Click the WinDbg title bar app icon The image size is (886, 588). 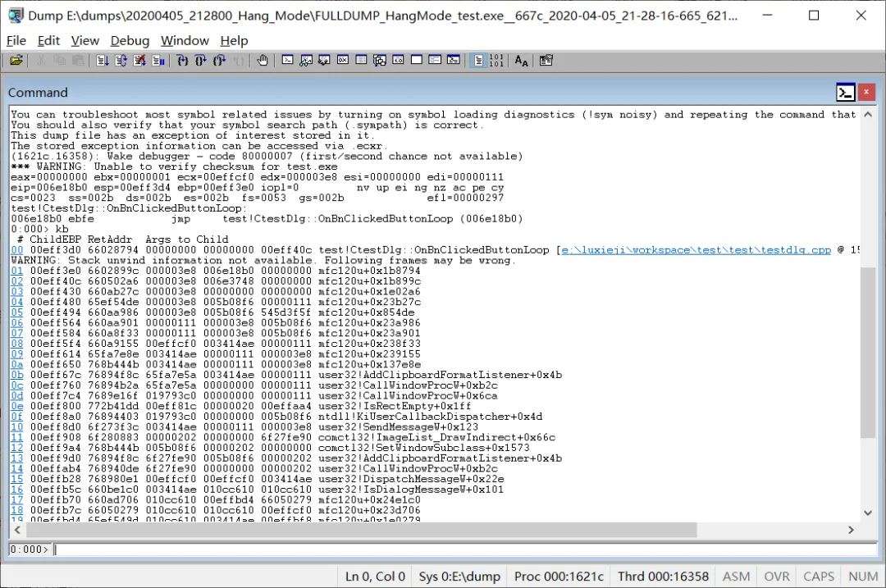[x=16, y=16]
